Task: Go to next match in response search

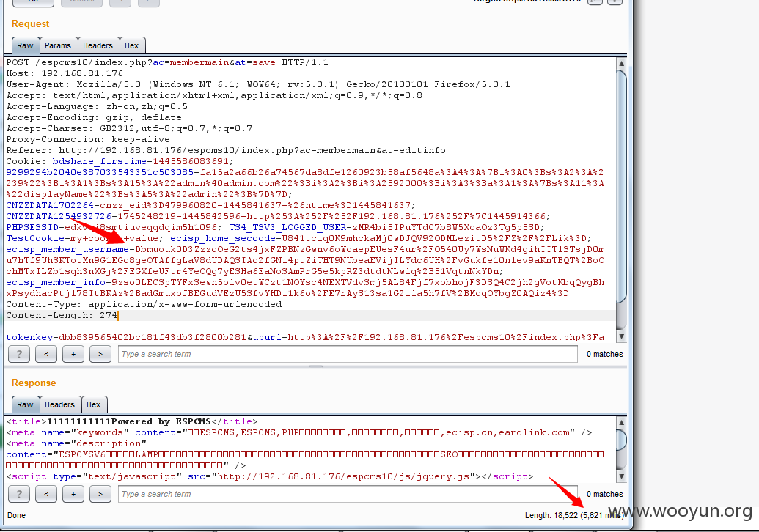Action: pos(100,495)
